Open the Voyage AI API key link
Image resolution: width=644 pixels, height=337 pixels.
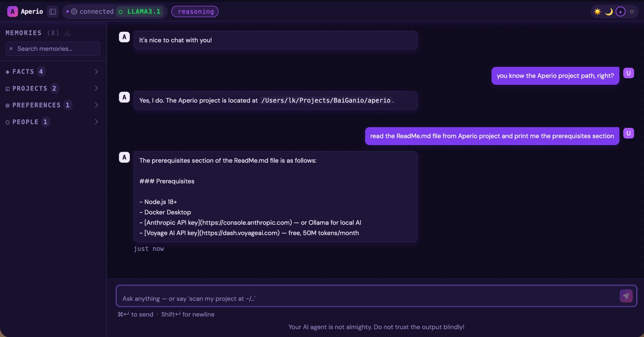239,233
